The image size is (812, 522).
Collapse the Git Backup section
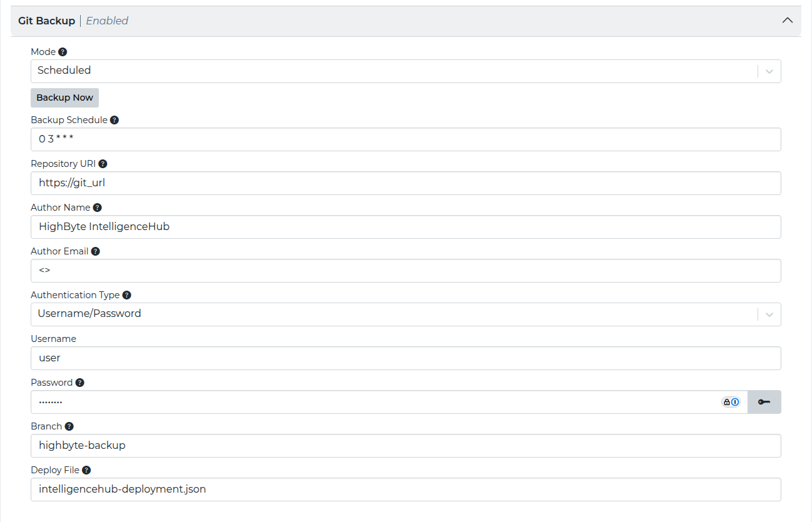point(787,20)
